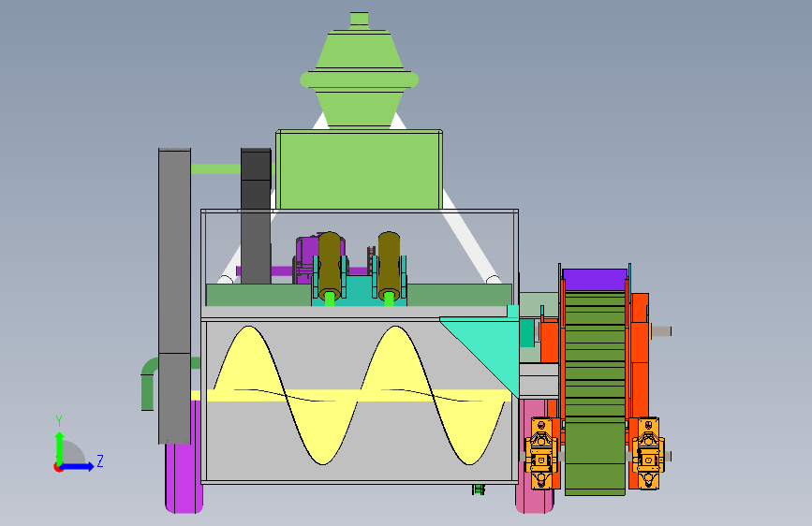Select the green slatted conveyor belt
The height and width of the screenshot is (526, 812).
[595, 393]
